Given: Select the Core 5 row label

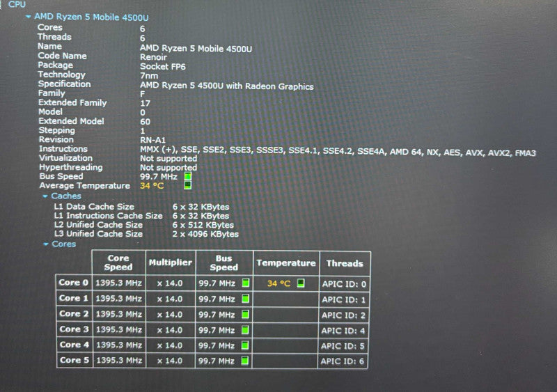Looking at the screenshot, I should [x=74, y=360].
